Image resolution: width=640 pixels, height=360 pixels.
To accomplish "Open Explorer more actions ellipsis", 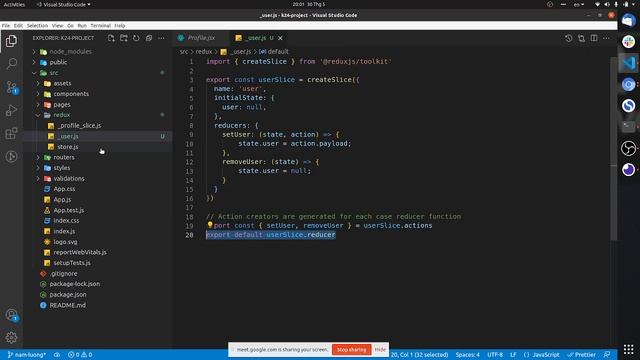I will [x=161, y=38].
